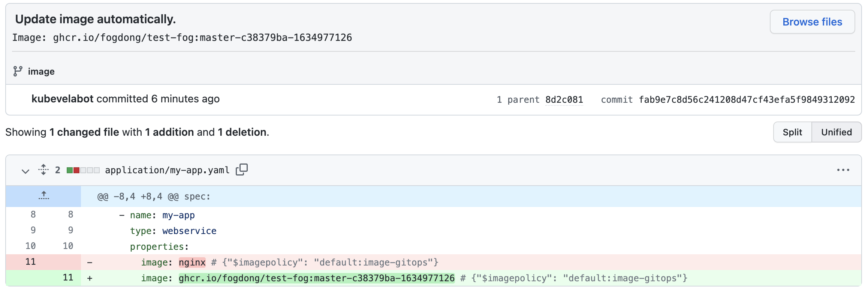Screen dimensions: 868x291
Task: Collapse the my-app.yaml diff chevron
Action: tap(25, 171)
